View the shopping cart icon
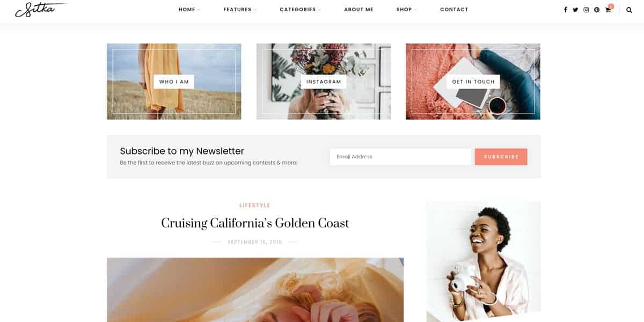The height and width of the screenshot is (322, 644). [x=609, y=9]
